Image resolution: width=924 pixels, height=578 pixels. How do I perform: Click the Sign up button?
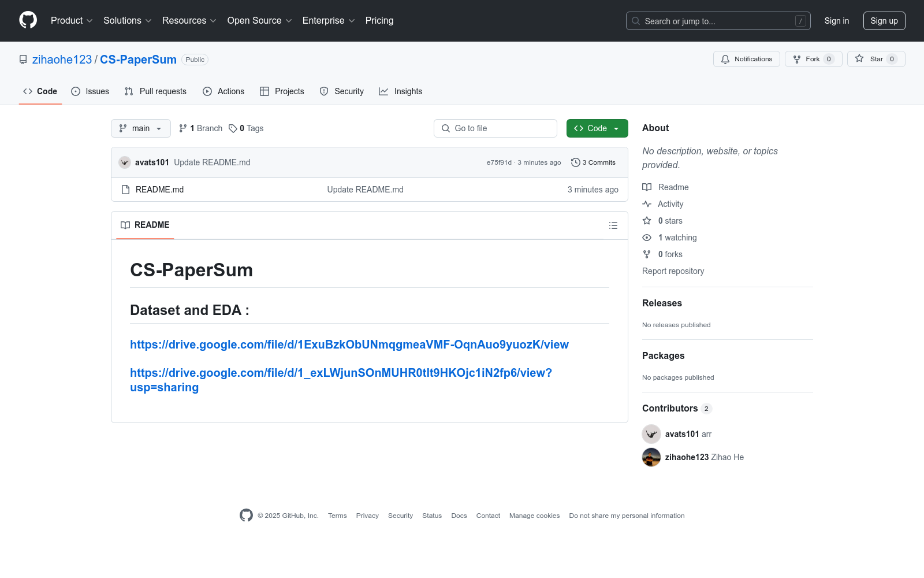pyautogui.click(x=884, y=21)
